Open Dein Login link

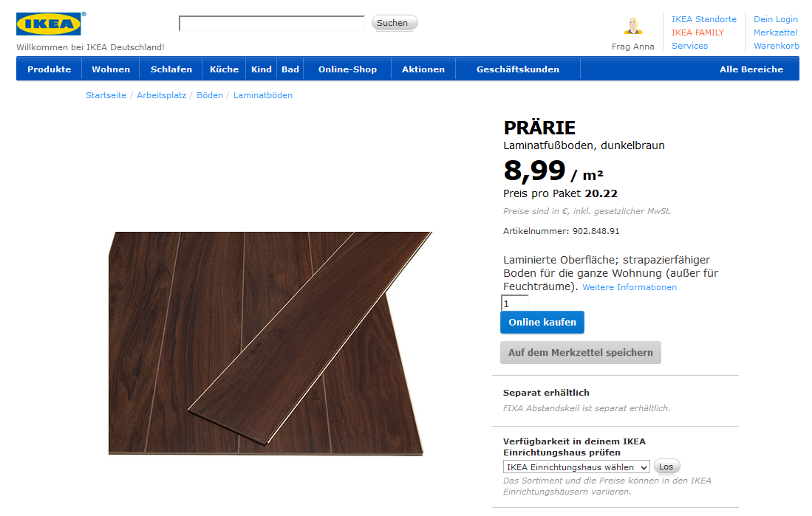775,19
